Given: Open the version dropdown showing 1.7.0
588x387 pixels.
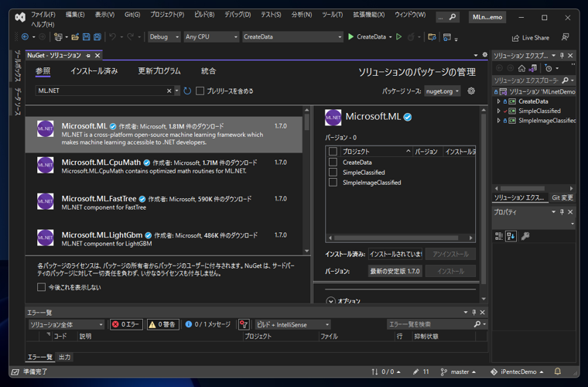Looking at the screenshot, I should [x=395, y=271].
